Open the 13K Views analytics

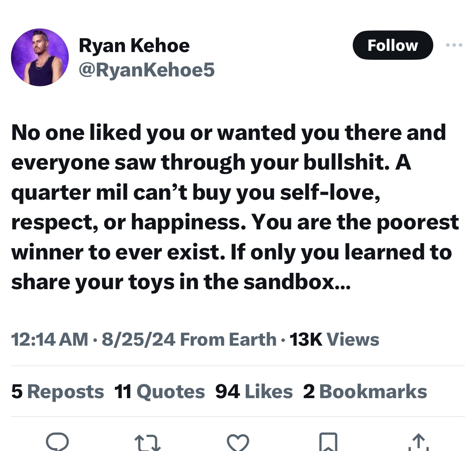(334, 339)
